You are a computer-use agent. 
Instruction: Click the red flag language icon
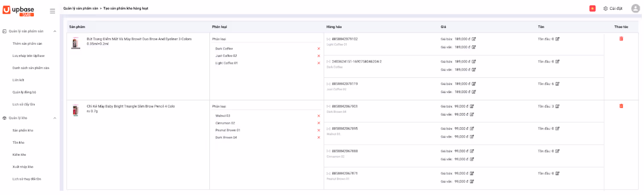(592, 9)
